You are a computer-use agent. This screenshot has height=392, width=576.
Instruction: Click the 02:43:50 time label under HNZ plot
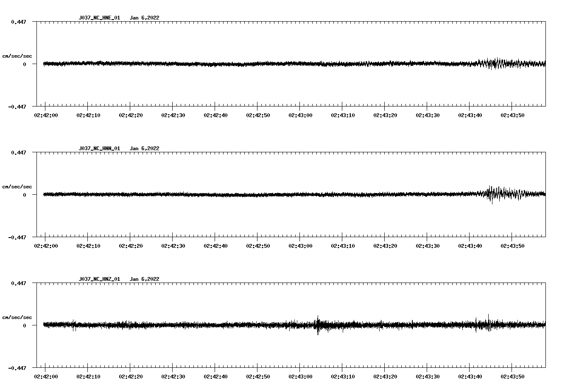(512, 377)
